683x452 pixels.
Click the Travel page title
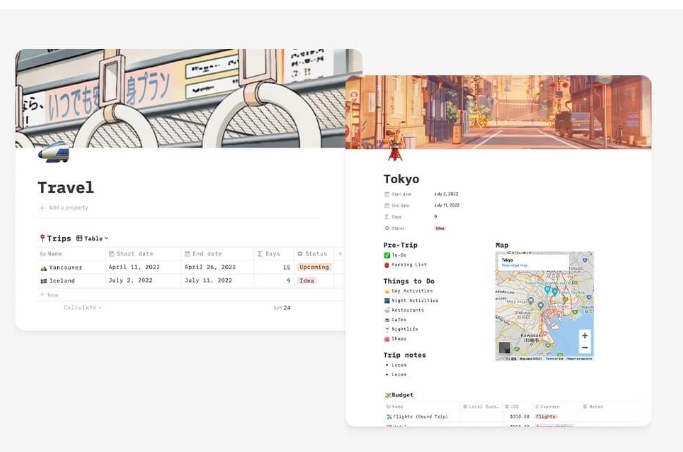[x=66, y=188]
